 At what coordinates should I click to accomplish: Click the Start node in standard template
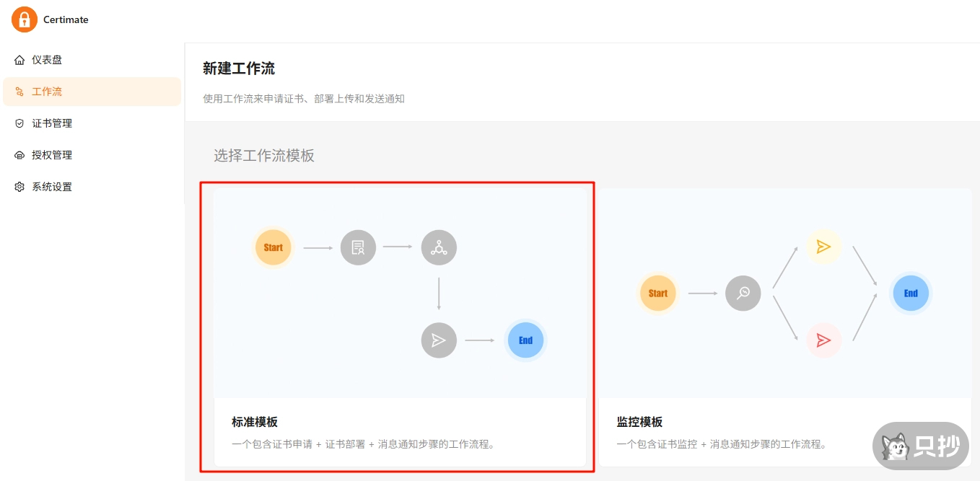click(x=273, y=247)
